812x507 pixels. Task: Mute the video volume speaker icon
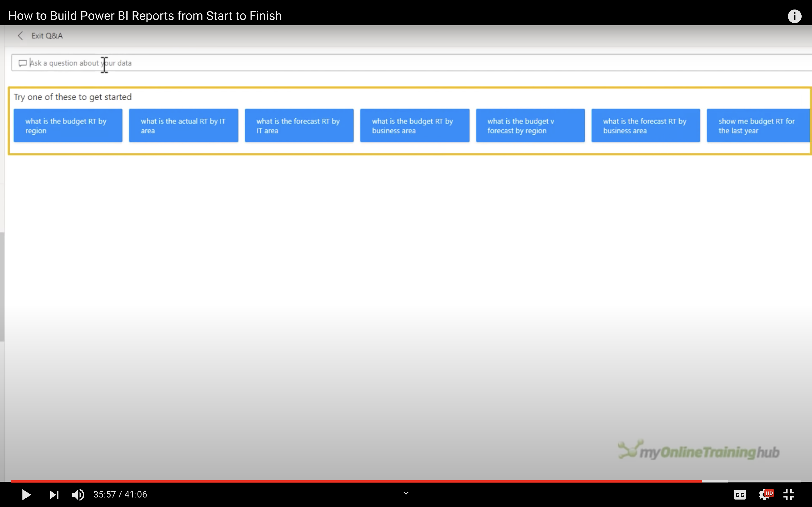(x=78, y=494)
